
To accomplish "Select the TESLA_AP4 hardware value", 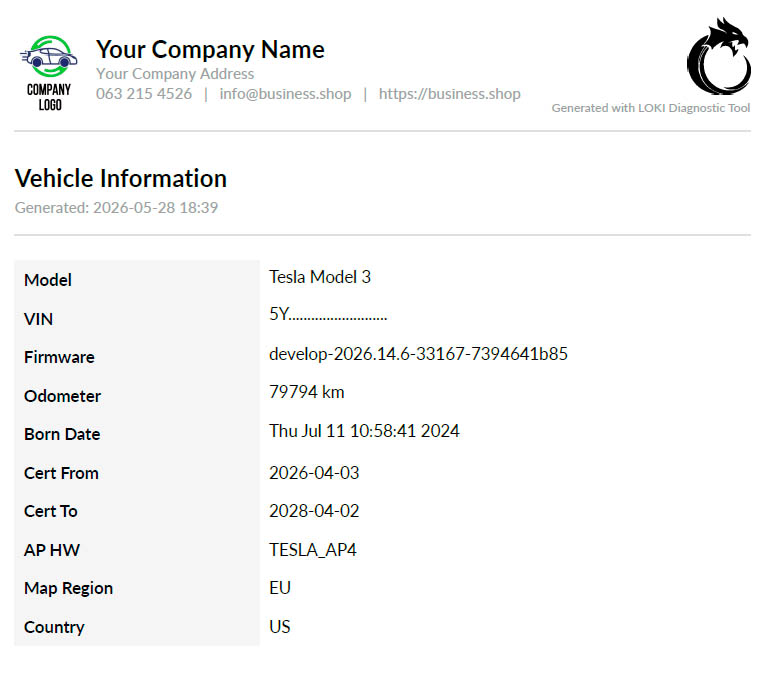I will coord(313,550).
